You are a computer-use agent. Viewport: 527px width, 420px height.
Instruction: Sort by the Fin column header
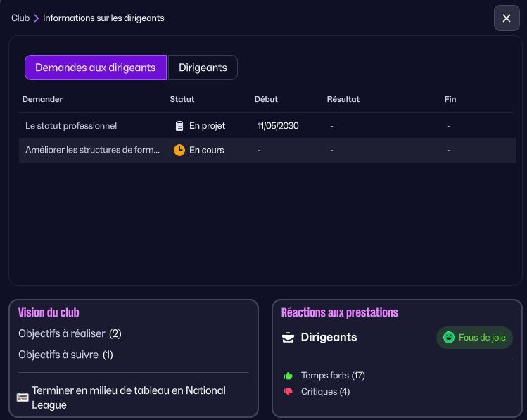click(x=450, y=99)
